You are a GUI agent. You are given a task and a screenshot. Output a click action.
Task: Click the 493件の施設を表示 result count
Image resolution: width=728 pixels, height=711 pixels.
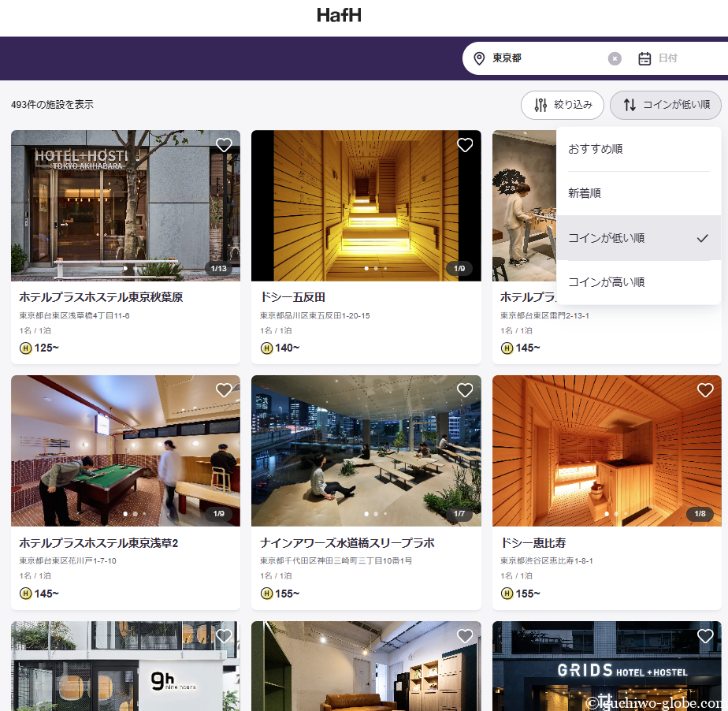(52, 105)
